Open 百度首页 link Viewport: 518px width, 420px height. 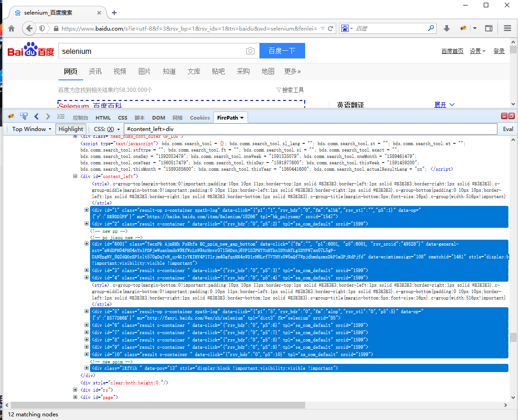click(x=452, y=51)
